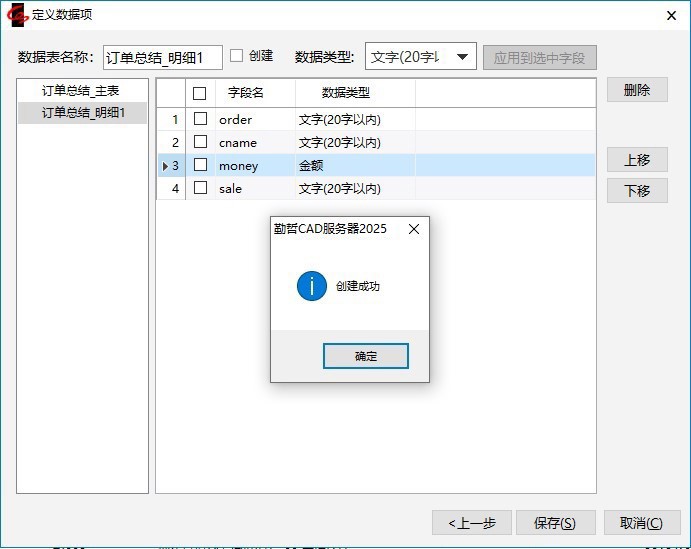Click the row 3 current-row arrow indicator
The image size is (691, 549).
[165, 166]
